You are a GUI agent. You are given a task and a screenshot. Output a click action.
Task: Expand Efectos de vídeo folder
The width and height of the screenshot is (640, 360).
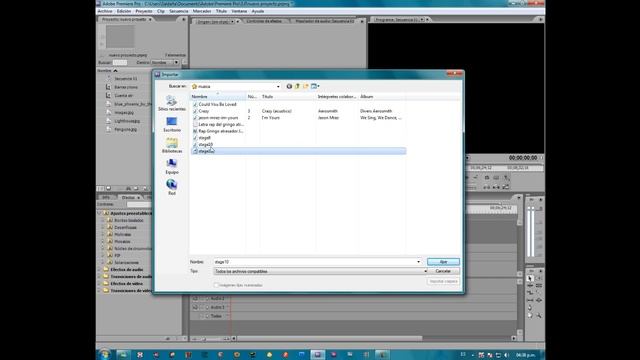100,283
